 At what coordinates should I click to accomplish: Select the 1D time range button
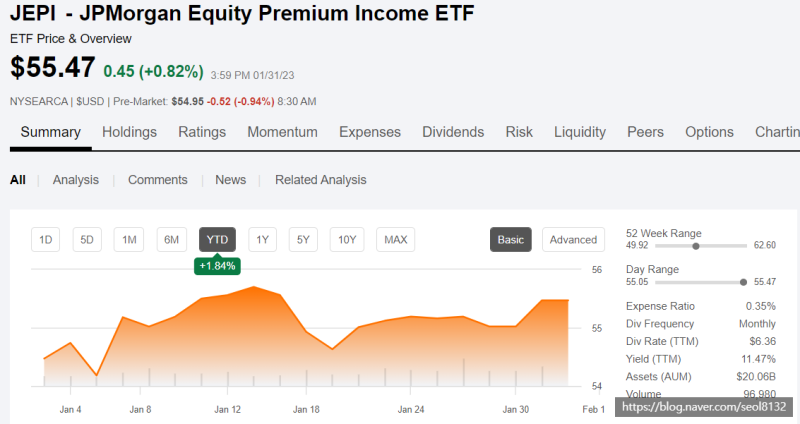[x=45, y=239]
